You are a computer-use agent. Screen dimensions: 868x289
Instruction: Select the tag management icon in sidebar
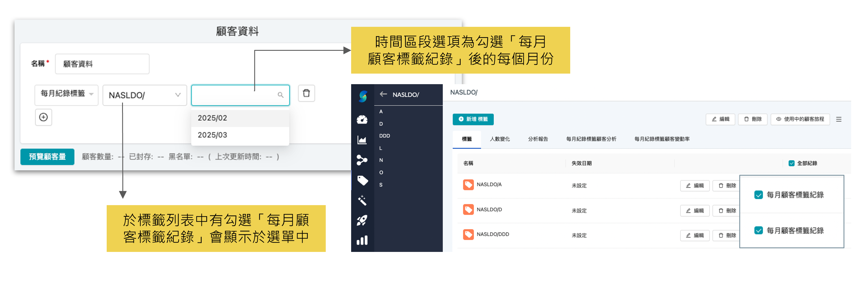coord(362,181)
